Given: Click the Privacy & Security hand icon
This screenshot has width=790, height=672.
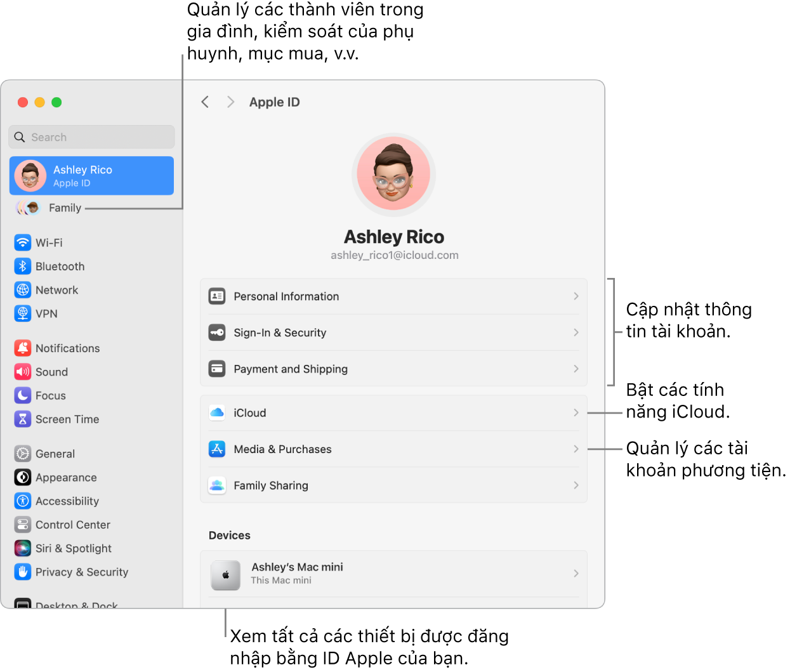Looking at the screenshot, I should click(x=22, y=572).
